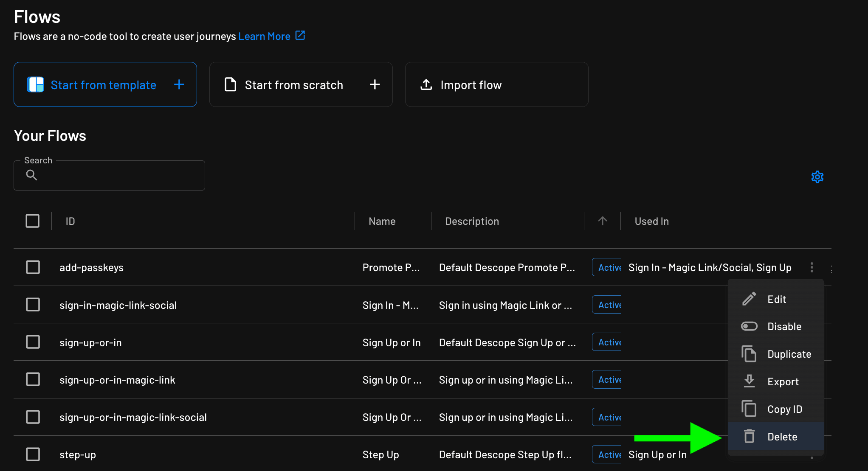Click the Duplicate pages icon
This screenshot has height=471, width=868.
(x=749, y=354)
